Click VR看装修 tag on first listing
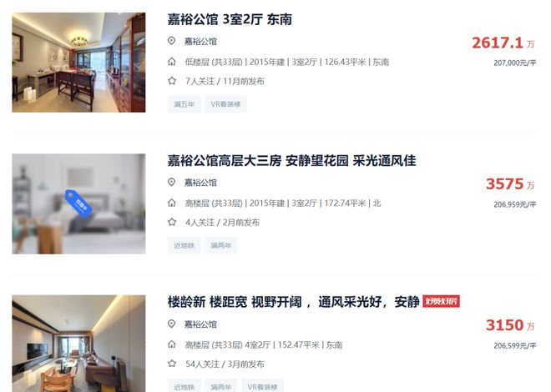 coord(225,104)
